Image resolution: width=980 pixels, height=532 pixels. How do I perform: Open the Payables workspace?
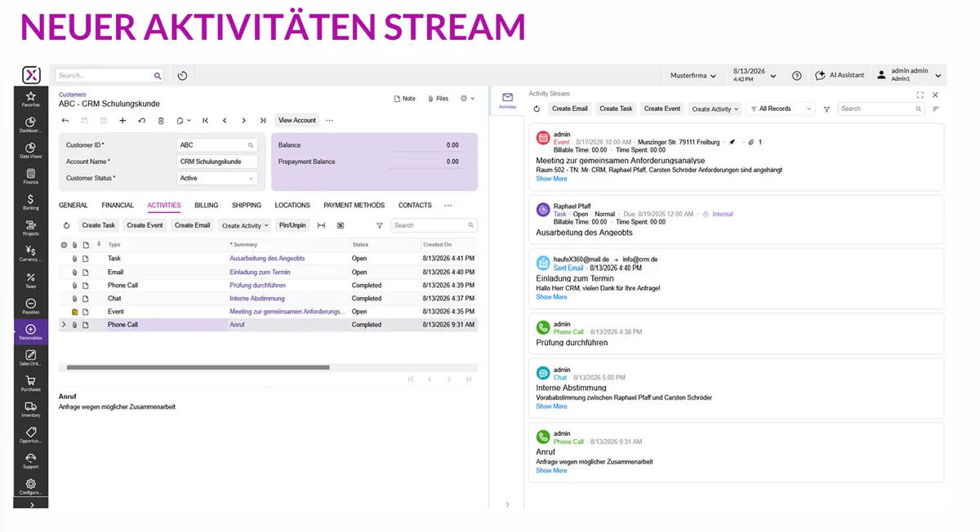(x=30, y=306)
